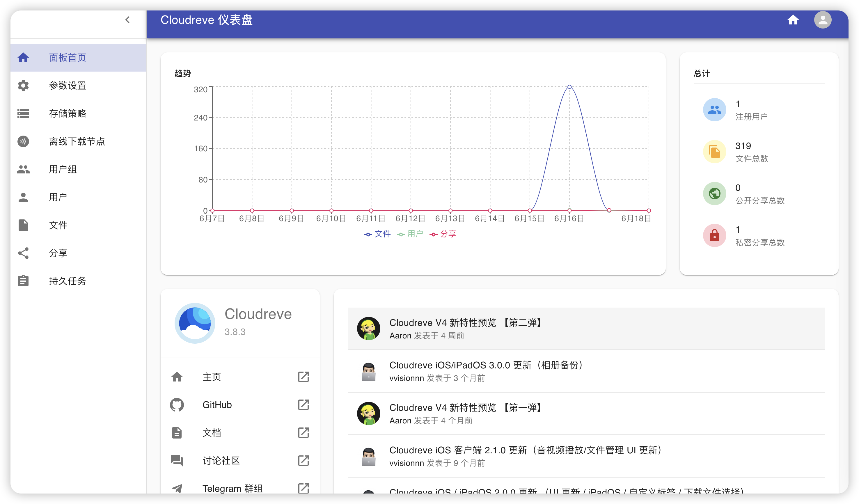This screenshot has height=504, width=859.
Task: Click the 注册用户 blue users icon
Action: (714, 109)
